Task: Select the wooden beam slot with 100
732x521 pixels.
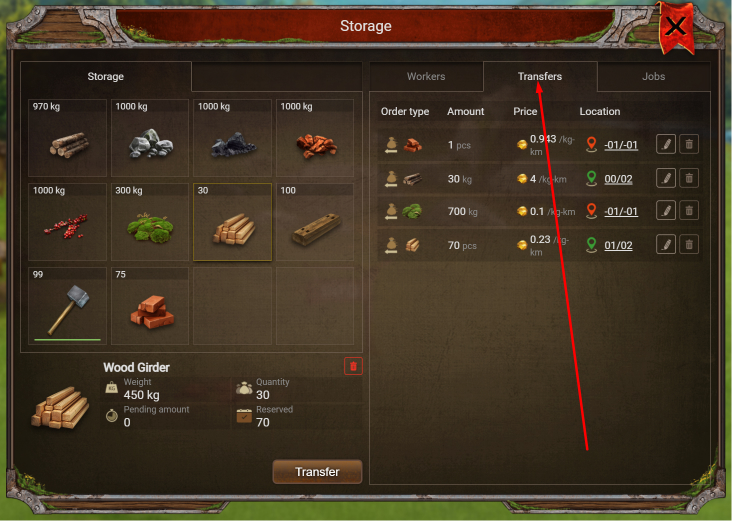Action: (x=315, y=222)
